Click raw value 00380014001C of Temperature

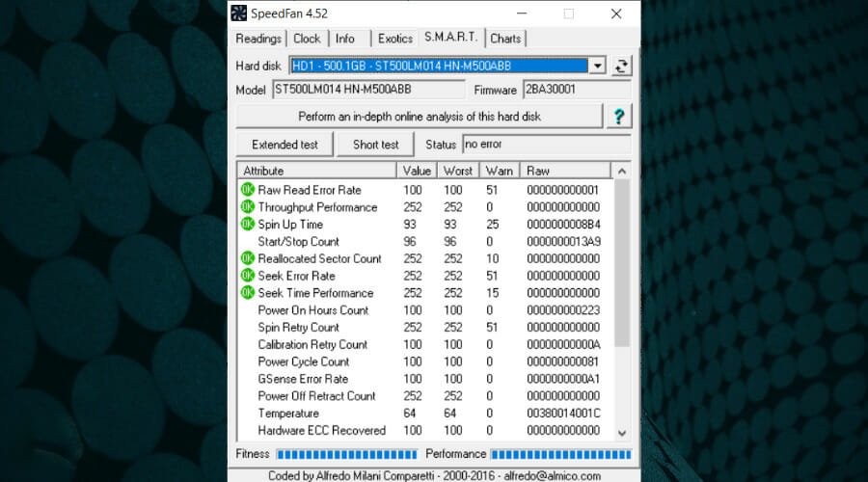pyautogui.click(x=563, y=413)
